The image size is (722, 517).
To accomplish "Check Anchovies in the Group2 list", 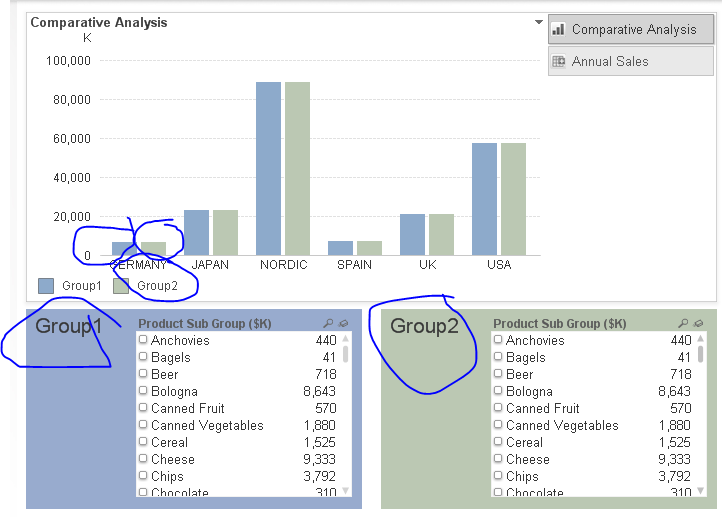I will pyautogui.click(x=498, y=340).
